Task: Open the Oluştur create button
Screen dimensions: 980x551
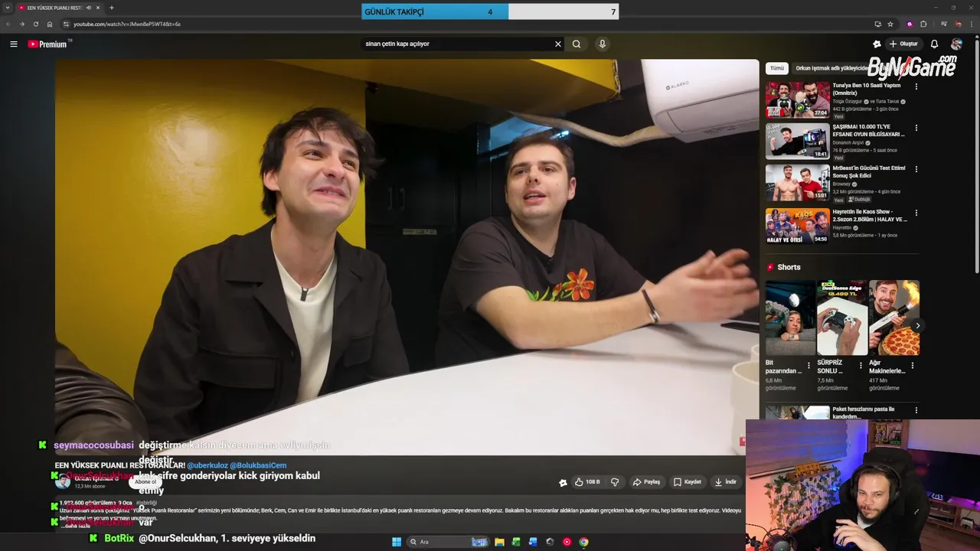Action: 903,44
